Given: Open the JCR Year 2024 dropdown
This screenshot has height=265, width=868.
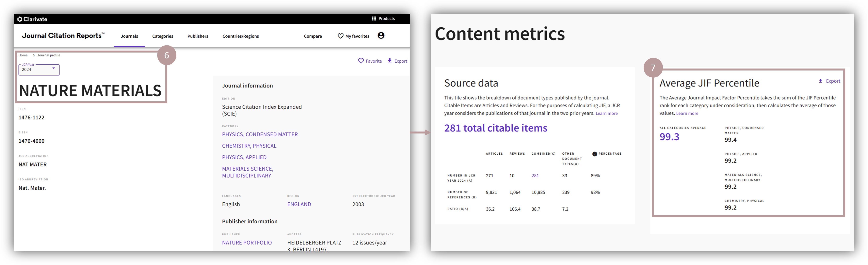Looking at the screenshot, I should [x=39, y=70].
